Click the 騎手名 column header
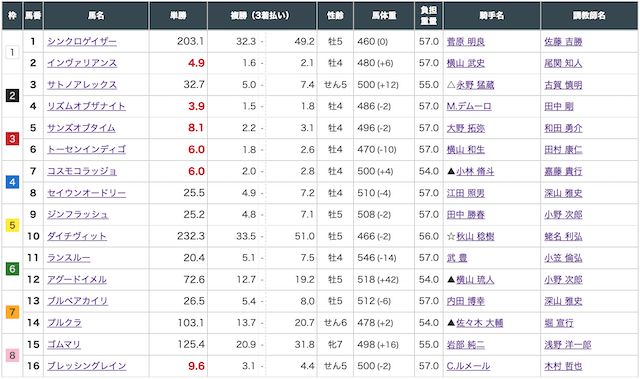This screenshot has width=640, height=379. [x=492, y=16]
